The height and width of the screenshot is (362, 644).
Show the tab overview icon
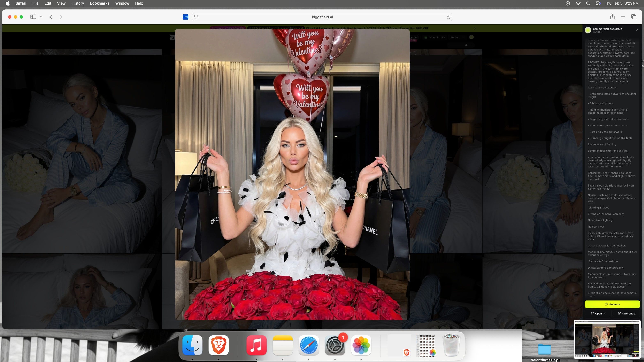[x=634, y=17]
